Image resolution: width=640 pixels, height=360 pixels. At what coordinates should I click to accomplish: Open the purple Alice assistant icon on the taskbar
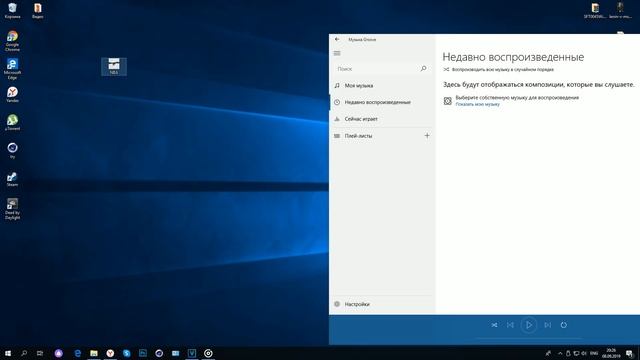tap(59, 353)
